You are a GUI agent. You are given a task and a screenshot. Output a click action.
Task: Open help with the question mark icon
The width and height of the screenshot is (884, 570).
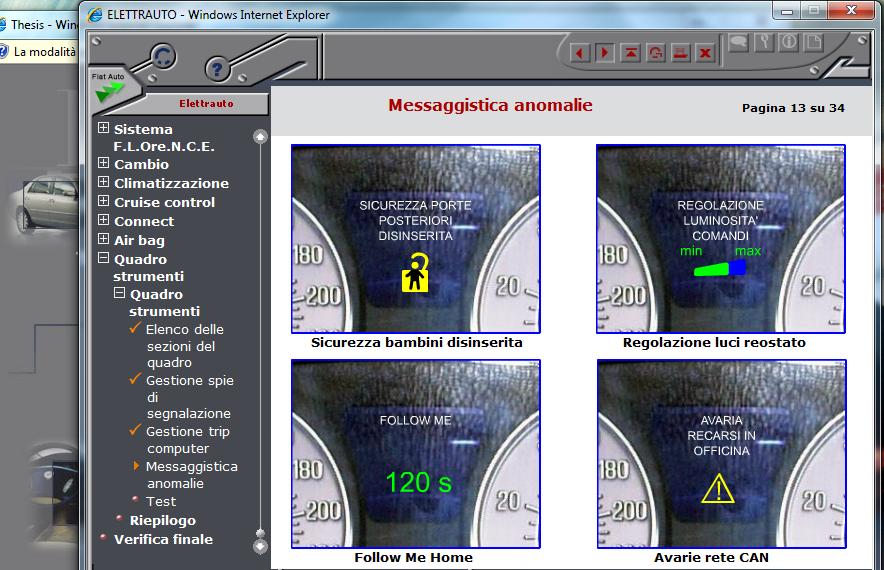(x=217, y=69)
